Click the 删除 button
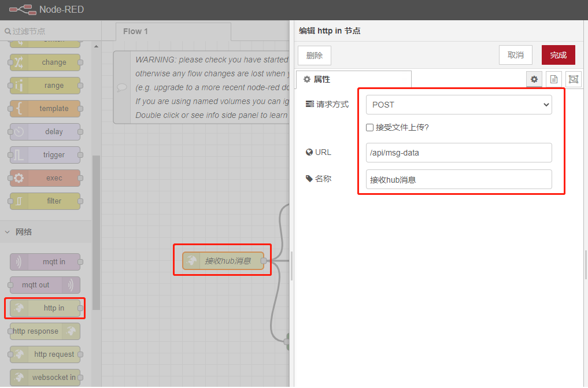Viewport: 588px width, 388px height. point(315,56)
